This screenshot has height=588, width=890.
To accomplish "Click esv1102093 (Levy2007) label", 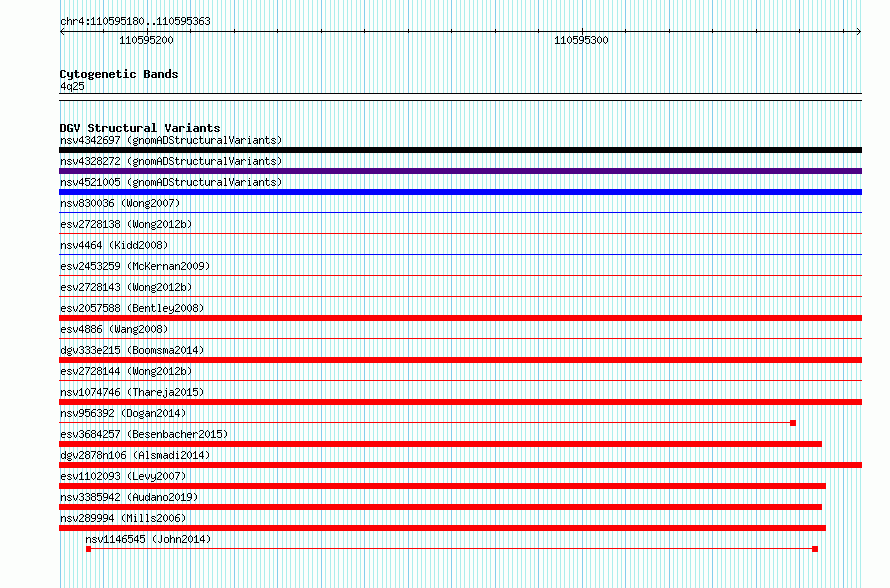I will (x=123, y=476).
